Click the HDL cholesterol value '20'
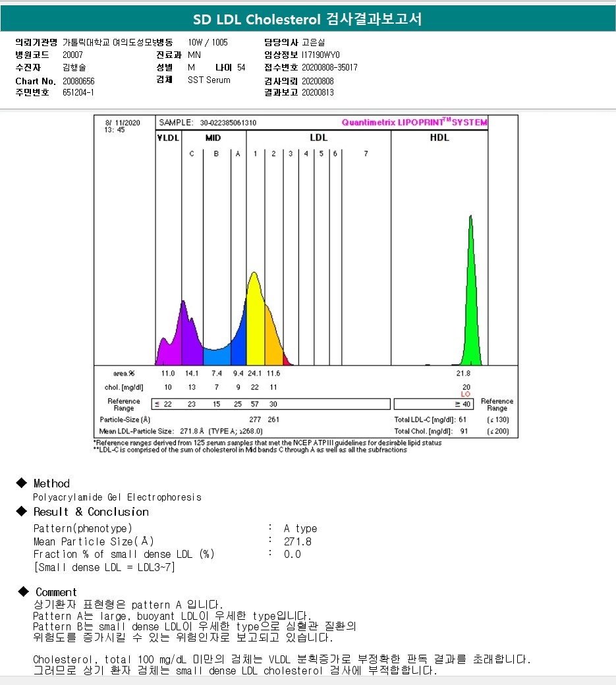 [x=466, y=387]
